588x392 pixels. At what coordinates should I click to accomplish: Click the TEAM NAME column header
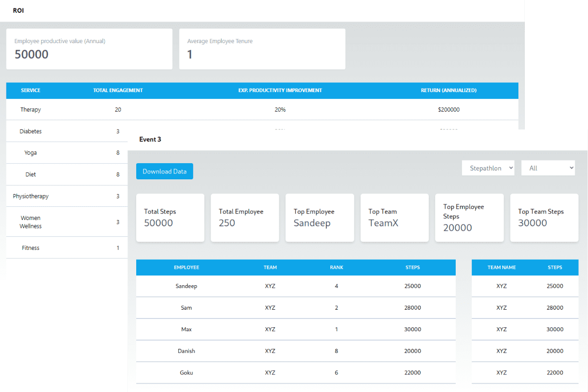pos(502,268)
